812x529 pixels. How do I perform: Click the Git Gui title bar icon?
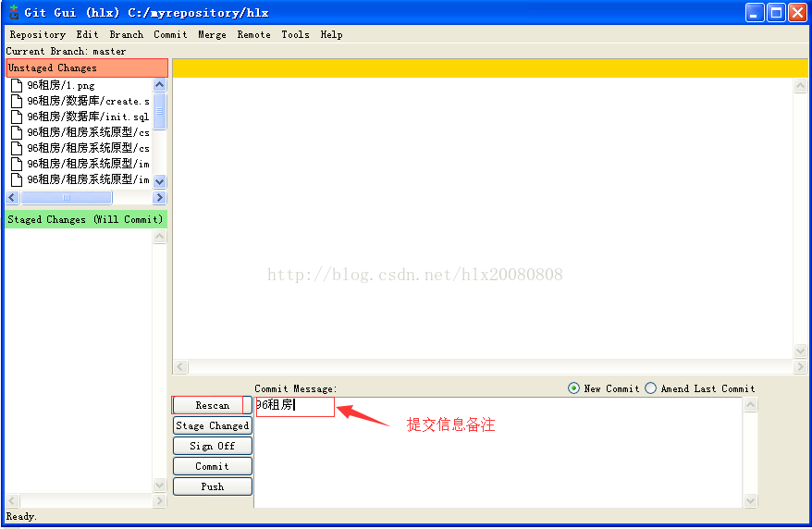point(14,12)
